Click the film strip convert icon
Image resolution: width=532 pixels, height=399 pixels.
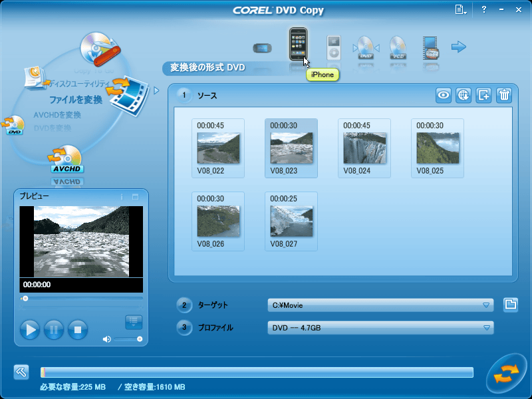128,96
